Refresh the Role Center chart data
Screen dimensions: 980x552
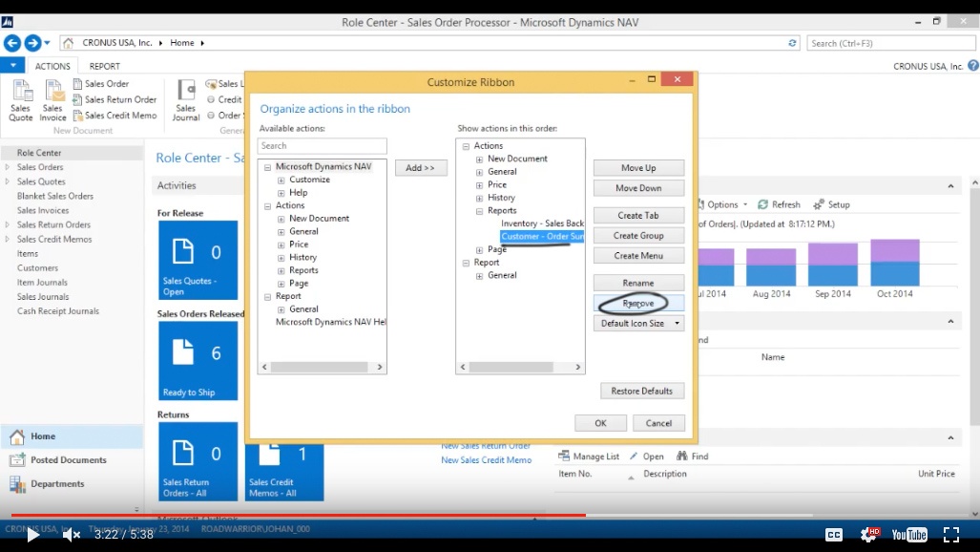pyautogui.click(x=780, y=203)
